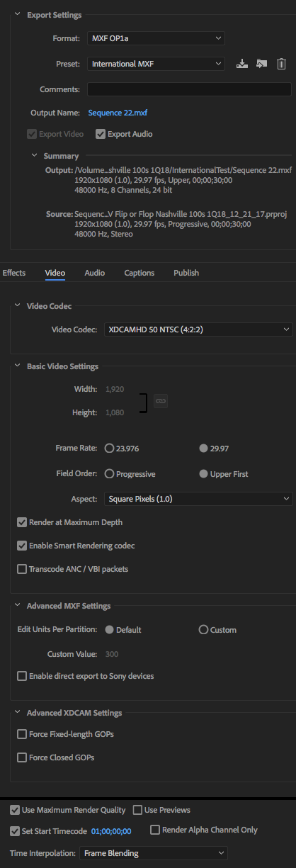296x868 pixels.
Task: Switch to the Captions tab
Action: point(139,273)
